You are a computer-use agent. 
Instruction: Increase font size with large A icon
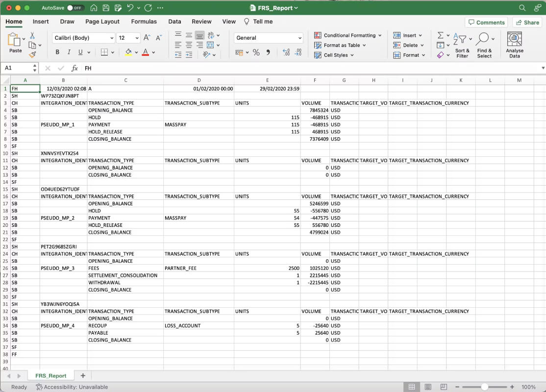pyautogui.click(x=147, y=38)
